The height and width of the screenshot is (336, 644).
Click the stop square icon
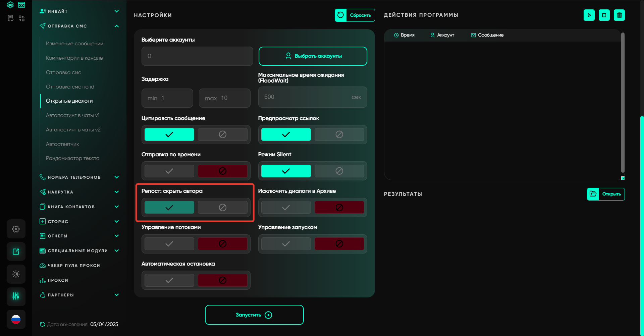(604, 15)
